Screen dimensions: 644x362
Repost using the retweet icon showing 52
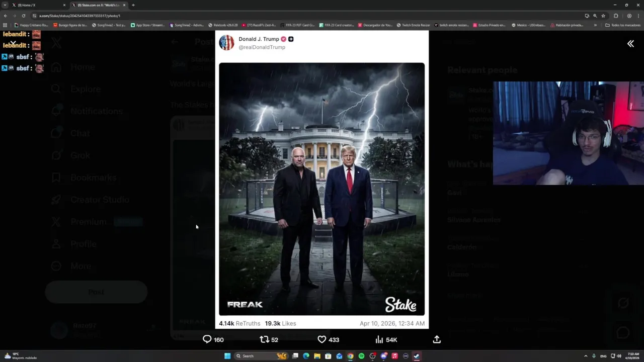269,339
